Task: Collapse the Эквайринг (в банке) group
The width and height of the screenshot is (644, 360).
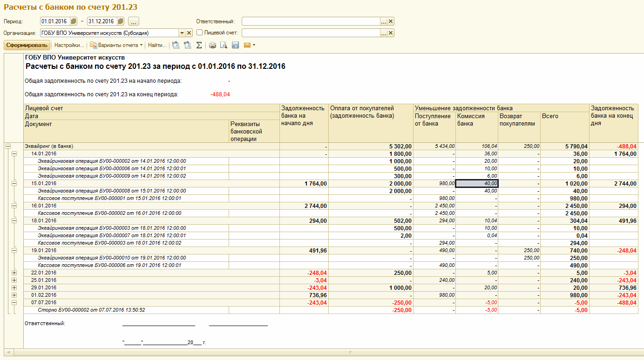Action: coord(7,146)
